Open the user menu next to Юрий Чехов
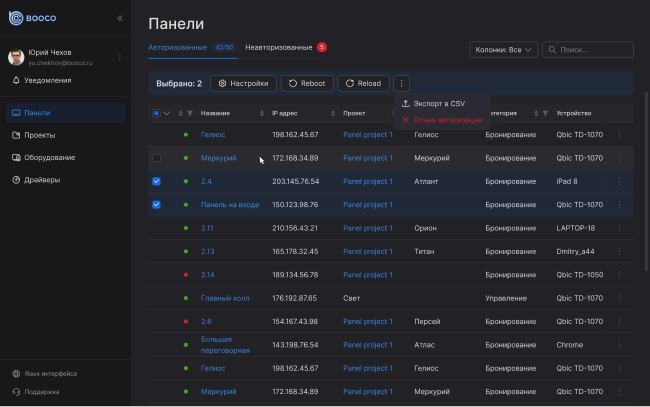650x407 pixels. click(120, 57)
